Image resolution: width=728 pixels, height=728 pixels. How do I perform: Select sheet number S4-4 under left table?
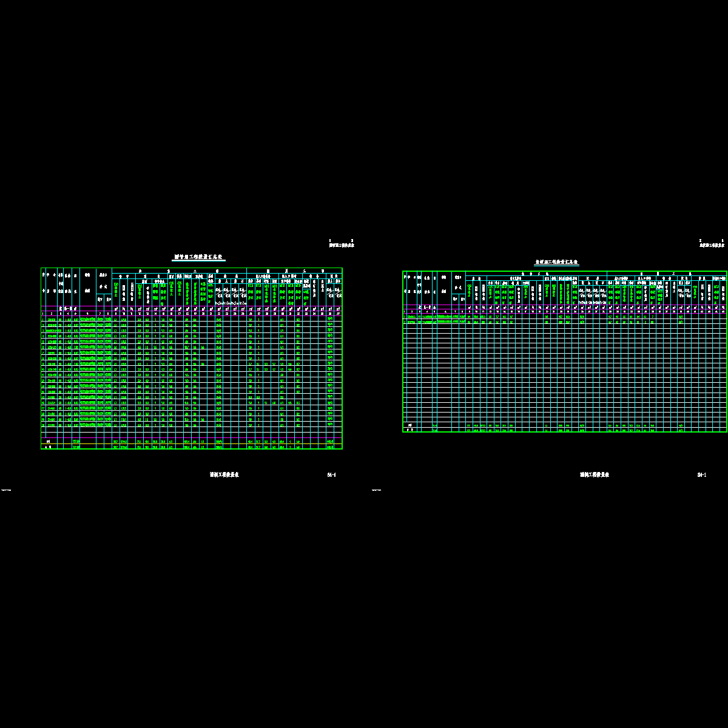pos(331,475)
